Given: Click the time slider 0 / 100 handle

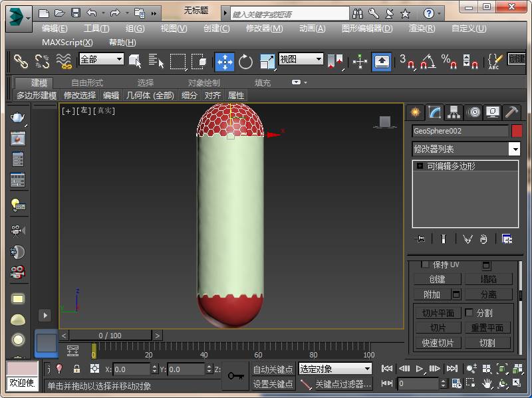Looking at the screenshot, I should point(110,336).
